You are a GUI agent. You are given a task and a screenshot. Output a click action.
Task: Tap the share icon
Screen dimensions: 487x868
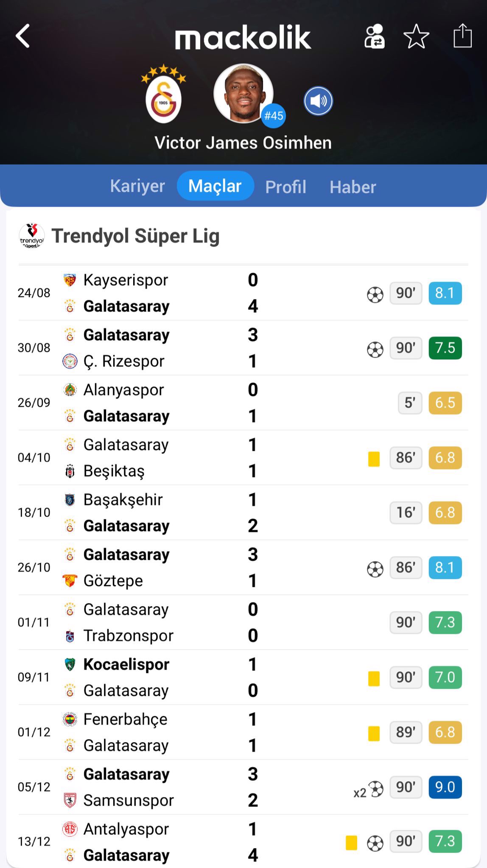(462, 36)
